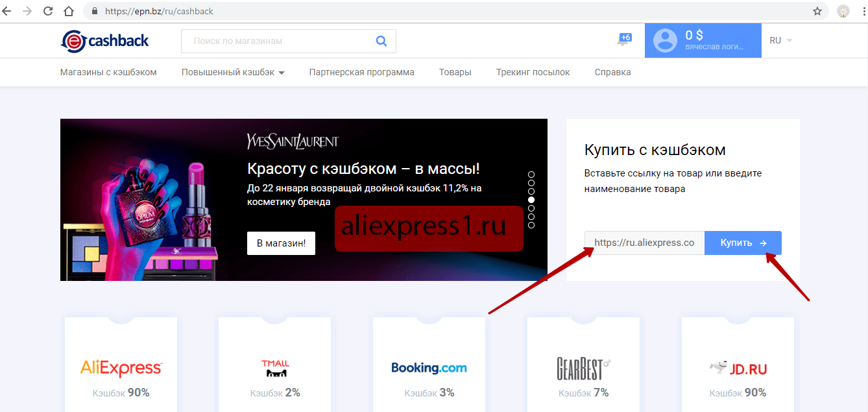Click the store search field
Image resolution: width=868 pixels, height=412 pixels.
pos(288,41)
